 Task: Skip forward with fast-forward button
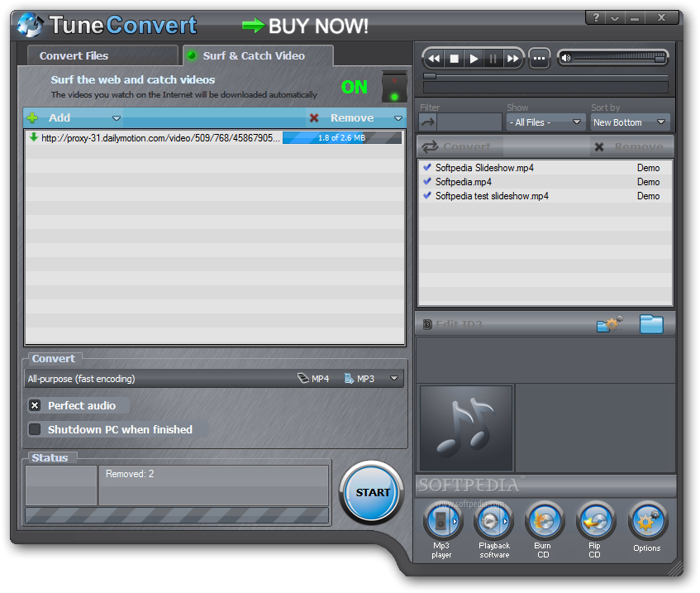coord(513,59)
